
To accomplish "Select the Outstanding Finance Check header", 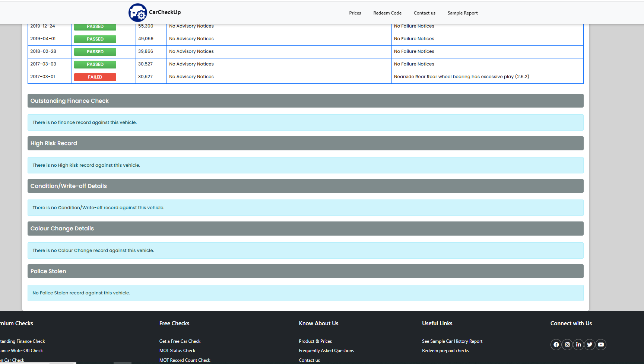I will (305, 101).
